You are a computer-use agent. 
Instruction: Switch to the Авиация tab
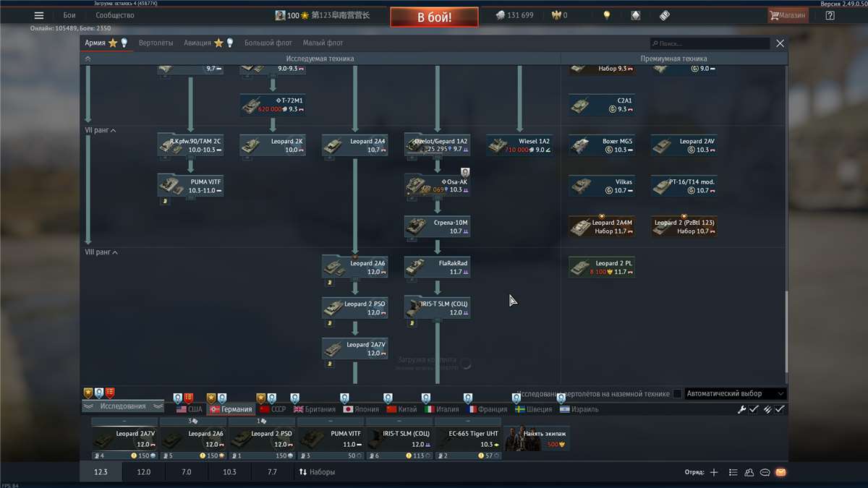[x=197, y=43]
